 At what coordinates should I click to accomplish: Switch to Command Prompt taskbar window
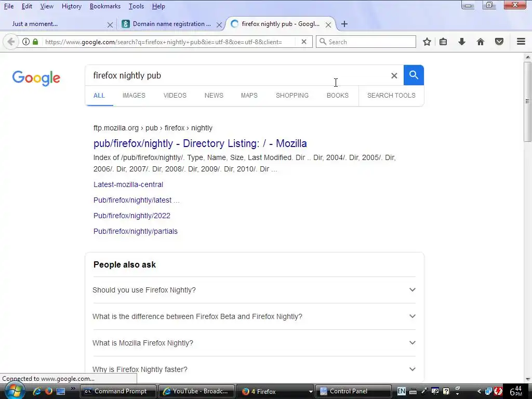coord(118,392)
